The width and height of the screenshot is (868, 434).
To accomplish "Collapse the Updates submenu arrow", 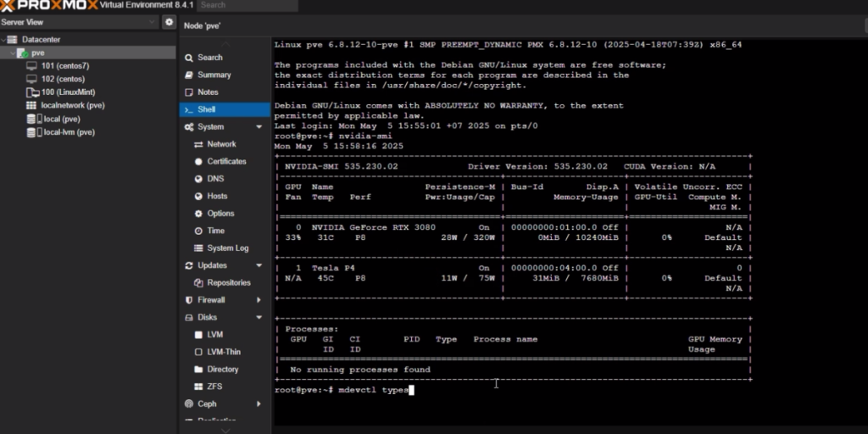I will (x=259, y=265).
